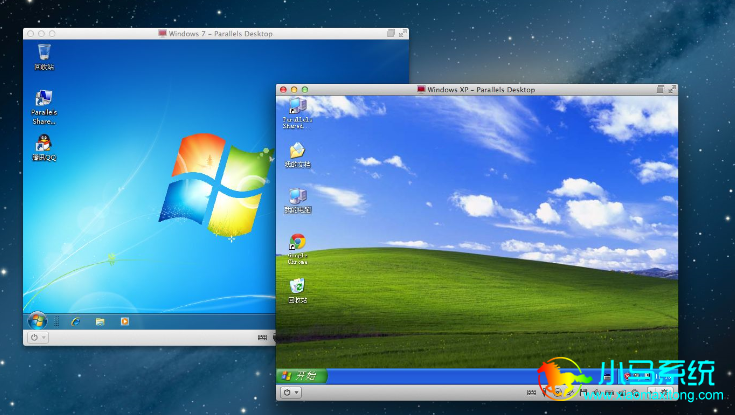
Task: Open power dropdown in Windows XP window status bar
Action: (291, 392)
